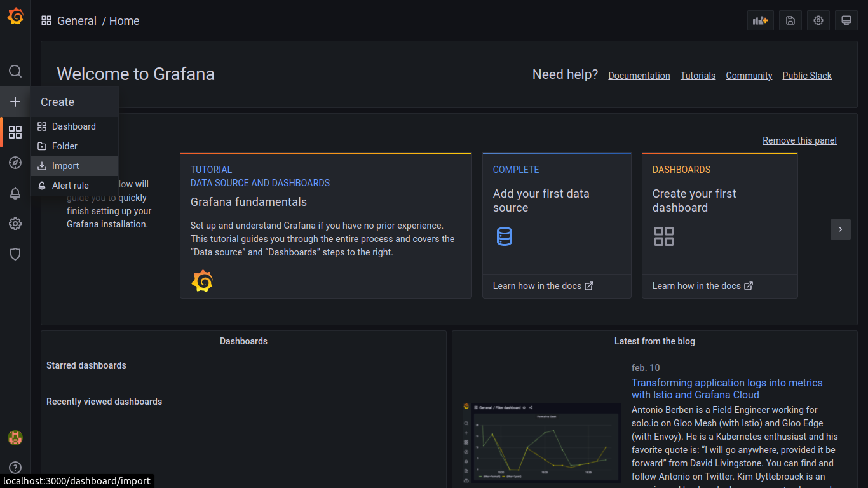Open the Documentation link
Screen dimensions: 868x488
pos(639,76)
